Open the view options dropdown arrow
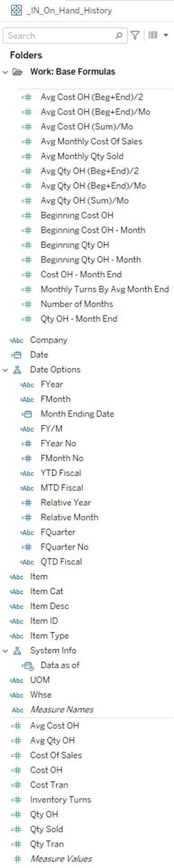The image size is (174, 868). 165,35
